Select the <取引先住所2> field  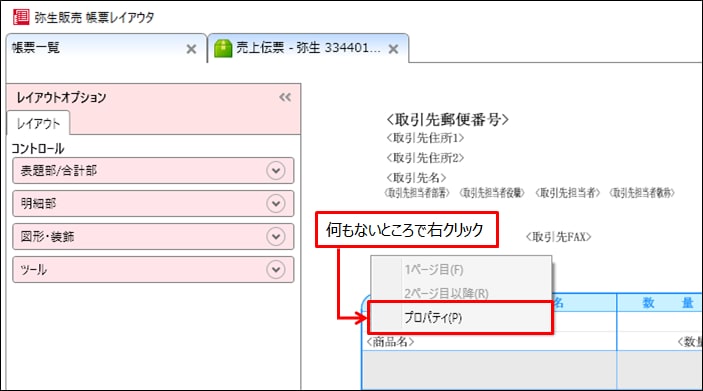coord(425,158)
